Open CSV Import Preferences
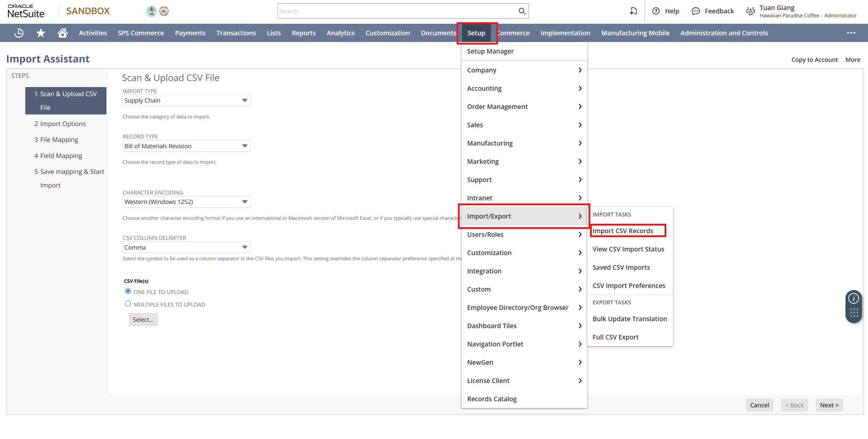The width and height of the screenshot is (868, 439). 629,286
